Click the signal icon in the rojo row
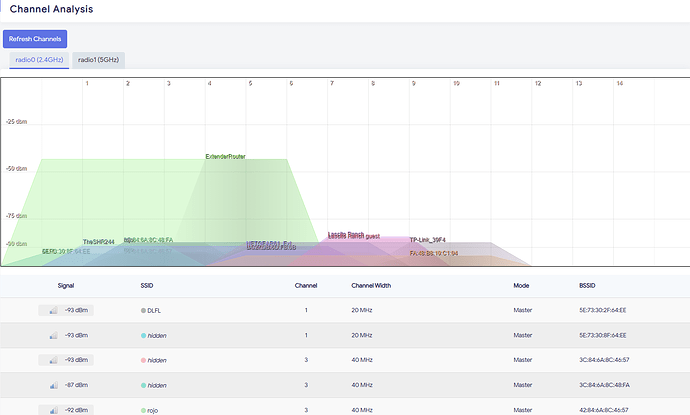This screenshot has width=690, height=415. coord(53,410)
